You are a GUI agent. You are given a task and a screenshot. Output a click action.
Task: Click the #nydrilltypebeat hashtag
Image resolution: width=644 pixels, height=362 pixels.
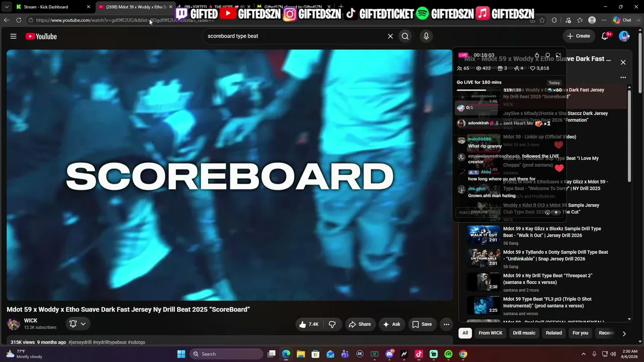pos(110,342)
